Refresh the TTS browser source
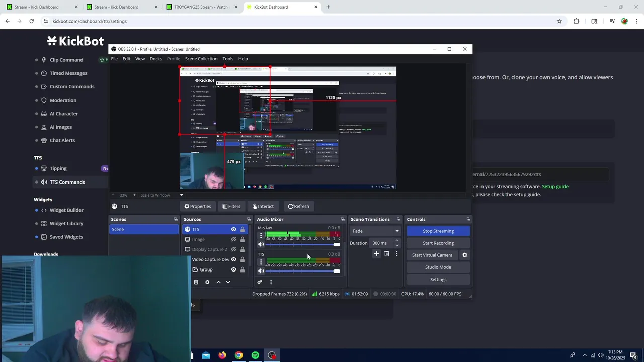644x362 pixels. tap(298, 206)
